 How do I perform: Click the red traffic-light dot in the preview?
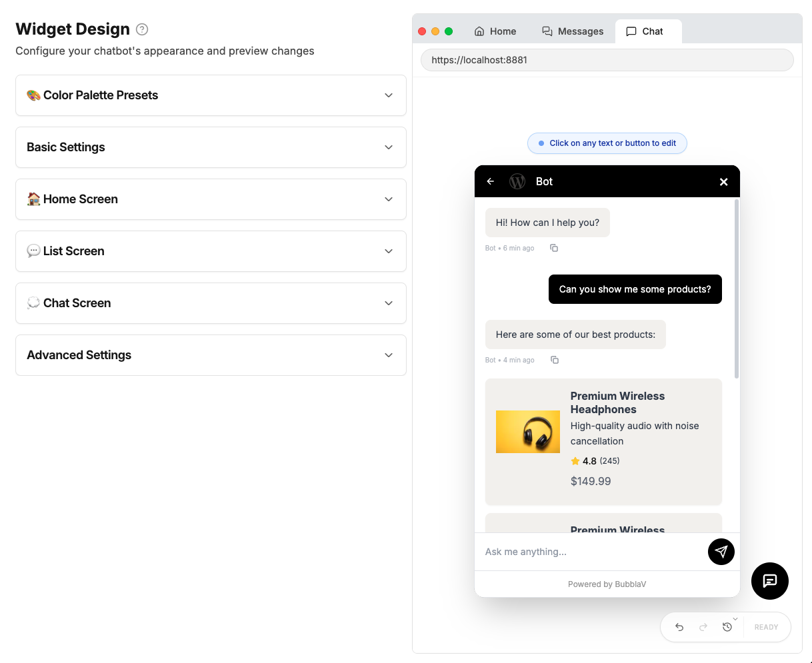click(422, 31)
